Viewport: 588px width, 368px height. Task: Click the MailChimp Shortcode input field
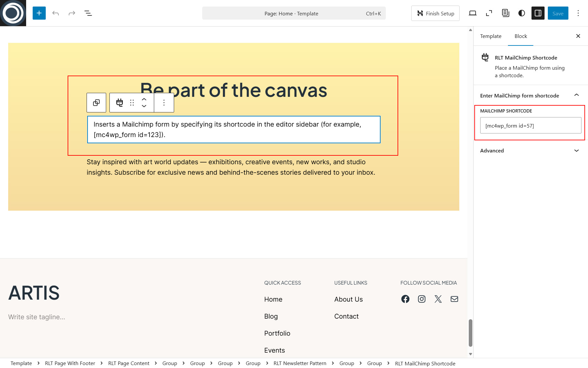point(531,126)
